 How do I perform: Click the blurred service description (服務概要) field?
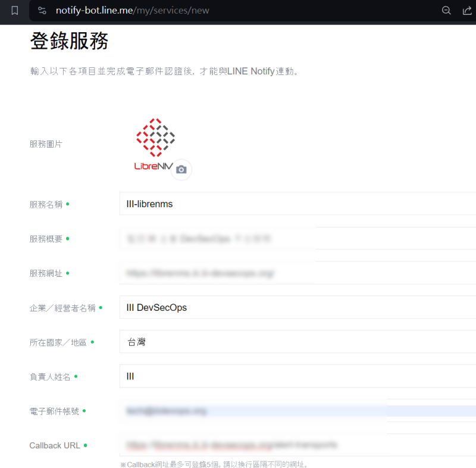point(298,238)
